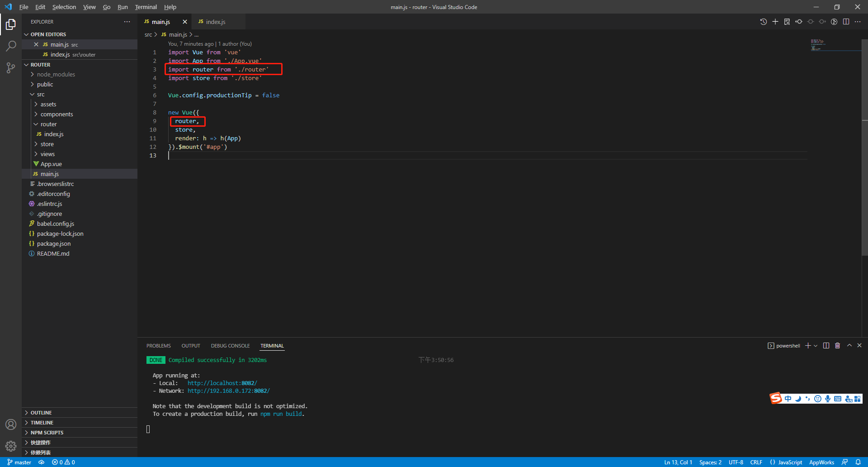Kill terminal with the trash icon
The width and height of the screenshot is (868, 467).
[837, 346]
